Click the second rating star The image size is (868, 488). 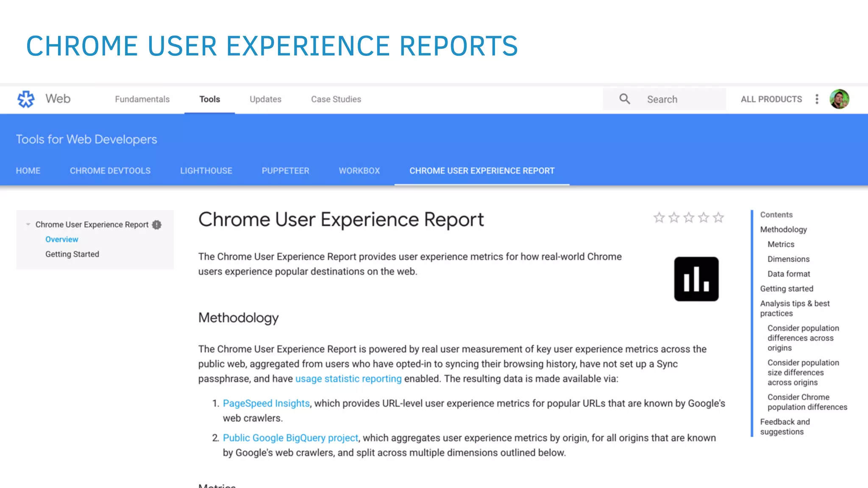pyautogui.click(x=674, y=218)
